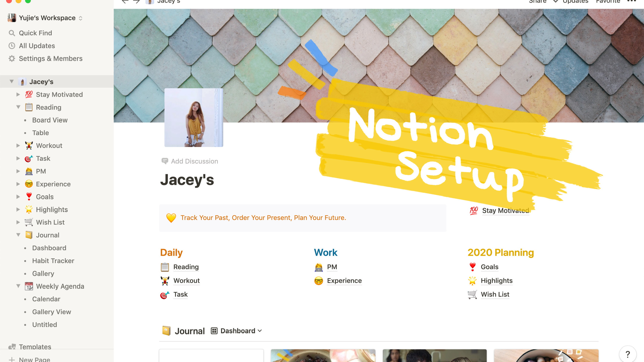This screenshot has width=644, height=362.
Task: Open Yujie's Workspace switcher
Action: pyautogui.click(x=45, y=18)
